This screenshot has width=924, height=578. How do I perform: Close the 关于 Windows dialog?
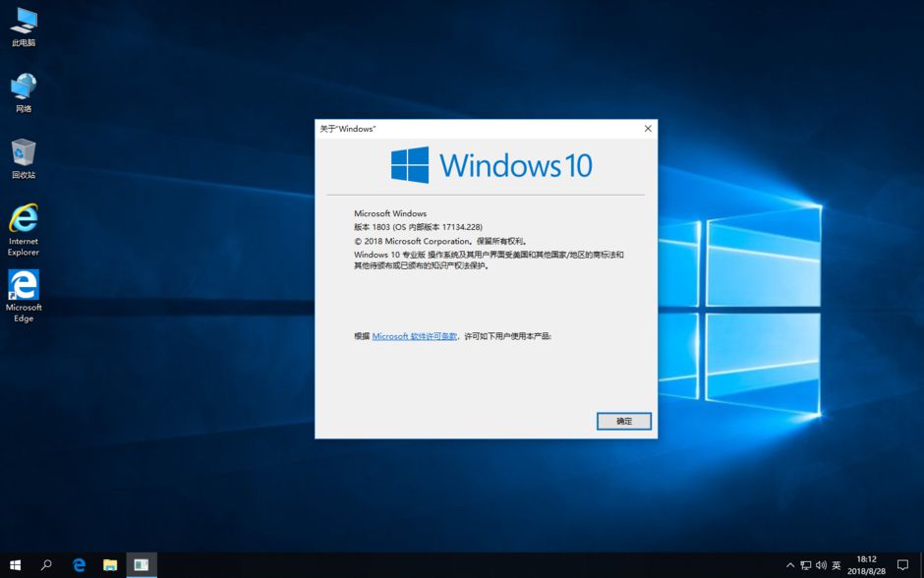[x=648, y=129]
